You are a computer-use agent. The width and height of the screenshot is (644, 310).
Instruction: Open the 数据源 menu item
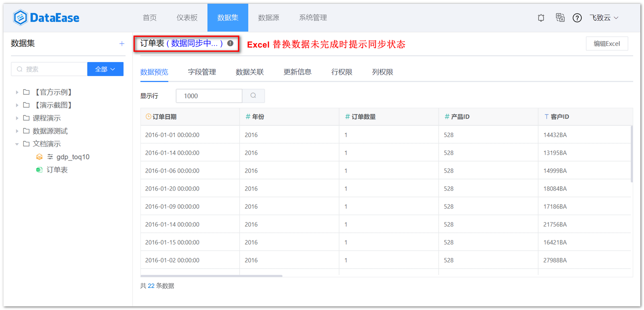tap(268, 18)
